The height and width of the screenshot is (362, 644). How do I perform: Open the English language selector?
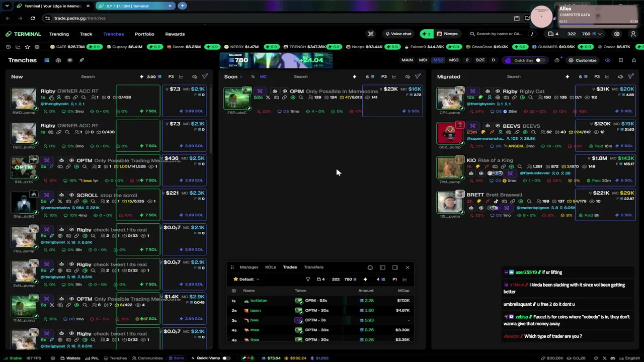(629, 358)
